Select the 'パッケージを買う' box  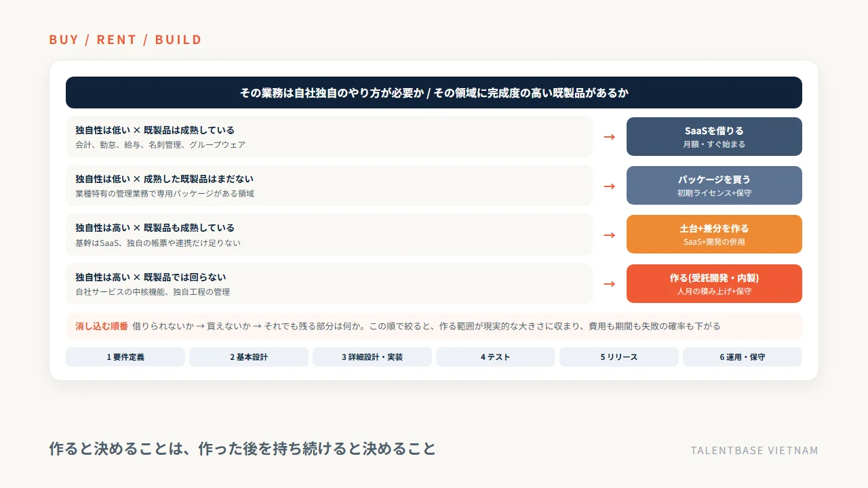[x=714, y=185]
